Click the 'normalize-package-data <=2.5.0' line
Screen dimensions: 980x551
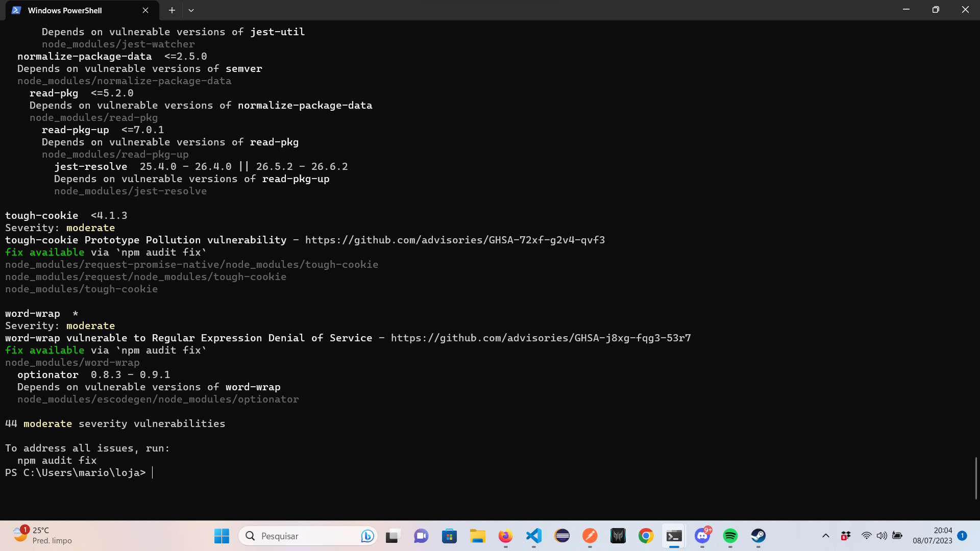point(112,57)
